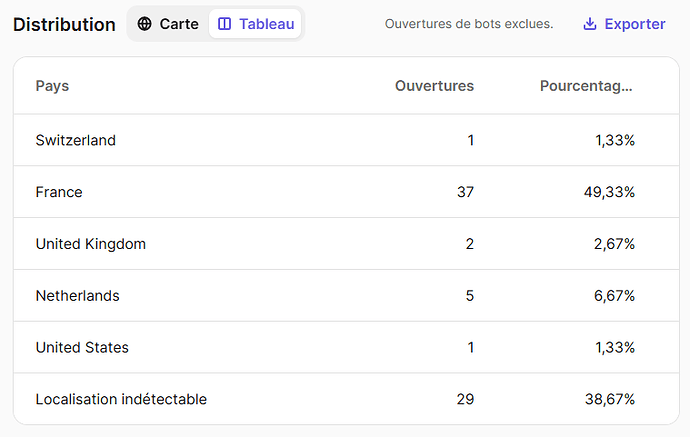Viewport: 690px width, 437px height.
Task: Select the France country name
Action: point(59,192)
